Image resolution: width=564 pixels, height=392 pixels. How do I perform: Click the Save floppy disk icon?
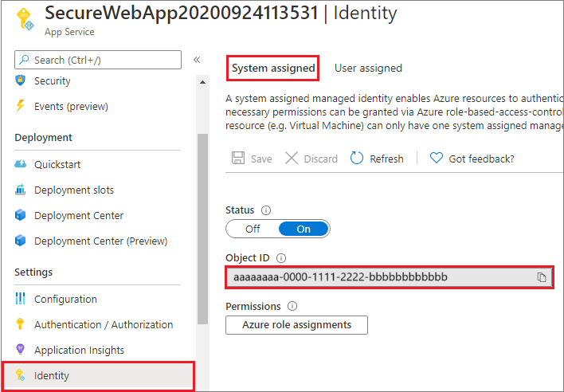[237, 158]
